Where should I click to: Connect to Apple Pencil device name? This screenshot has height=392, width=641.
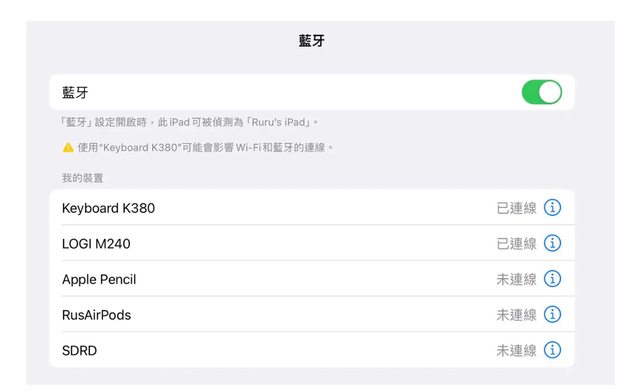click(x=99, y=280)
